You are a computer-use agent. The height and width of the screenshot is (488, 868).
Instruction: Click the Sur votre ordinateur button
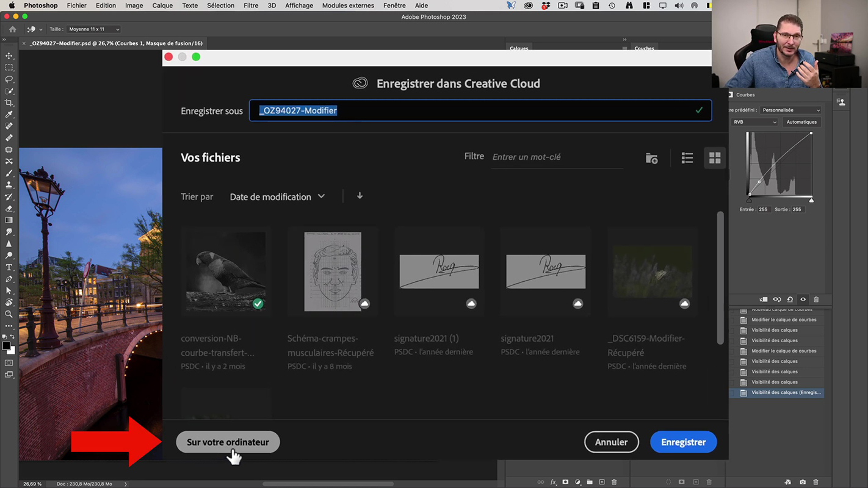(228, 442)
